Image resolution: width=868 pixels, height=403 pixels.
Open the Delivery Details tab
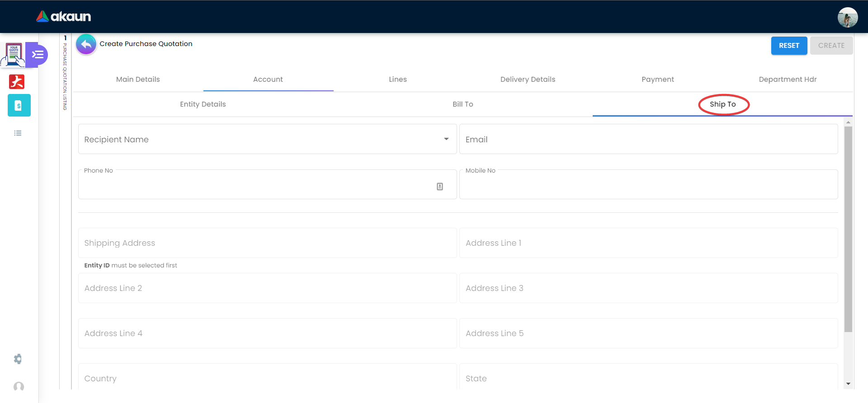(x=528, y=80)
